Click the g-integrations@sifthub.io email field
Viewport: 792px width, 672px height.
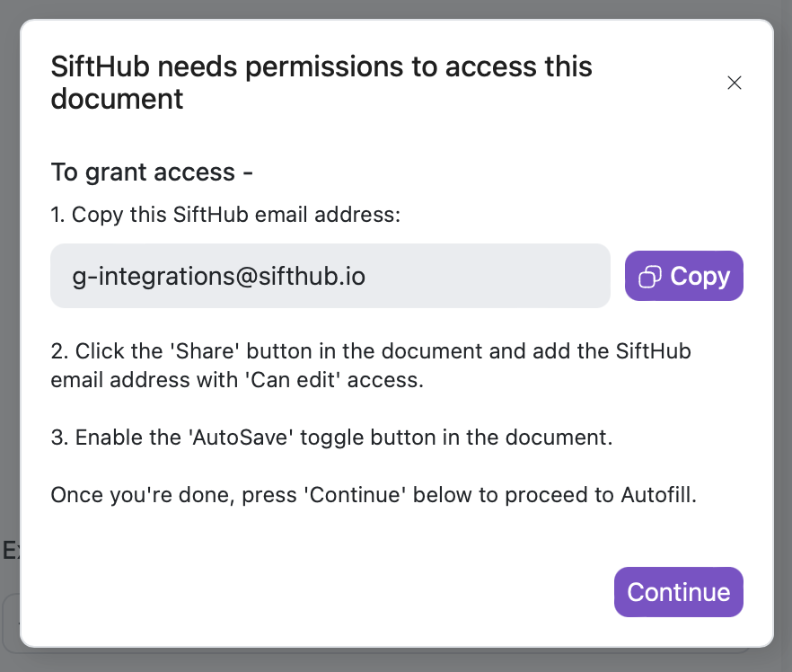pos(330,276)
